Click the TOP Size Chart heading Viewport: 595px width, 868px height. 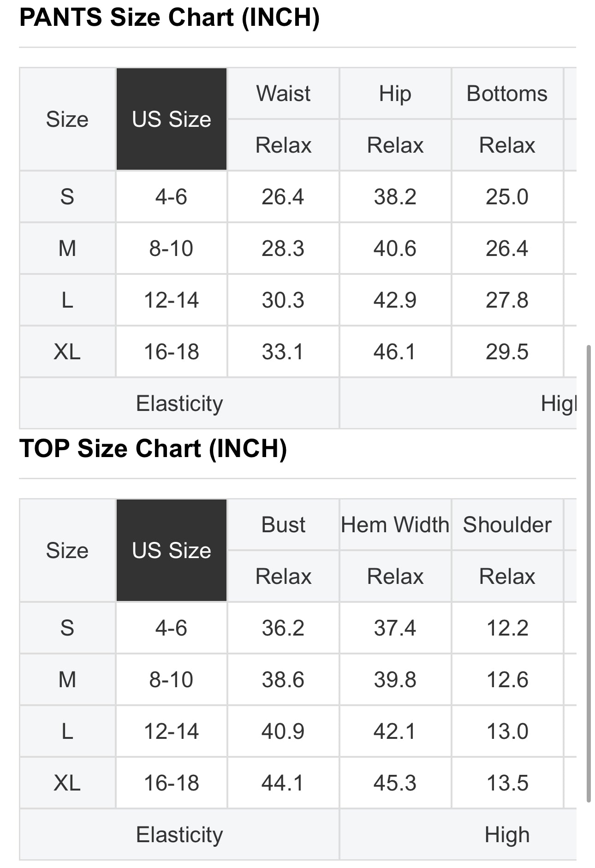tap(153, 448)
